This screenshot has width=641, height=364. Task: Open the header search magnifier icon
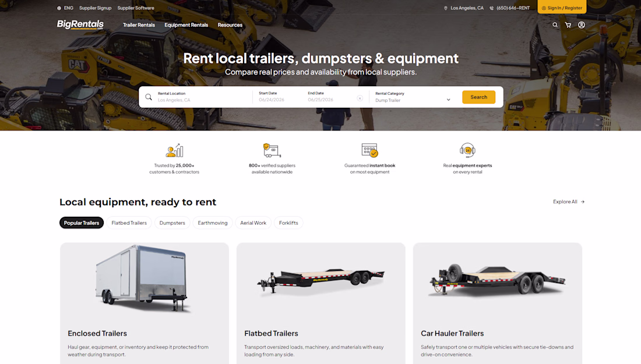[555, 25]
